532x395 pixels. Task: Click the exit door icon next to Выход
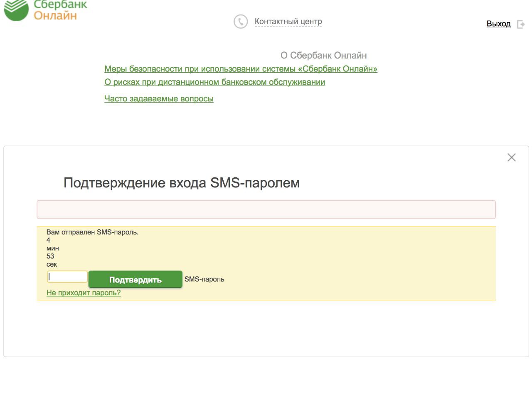tap(521, 24)
